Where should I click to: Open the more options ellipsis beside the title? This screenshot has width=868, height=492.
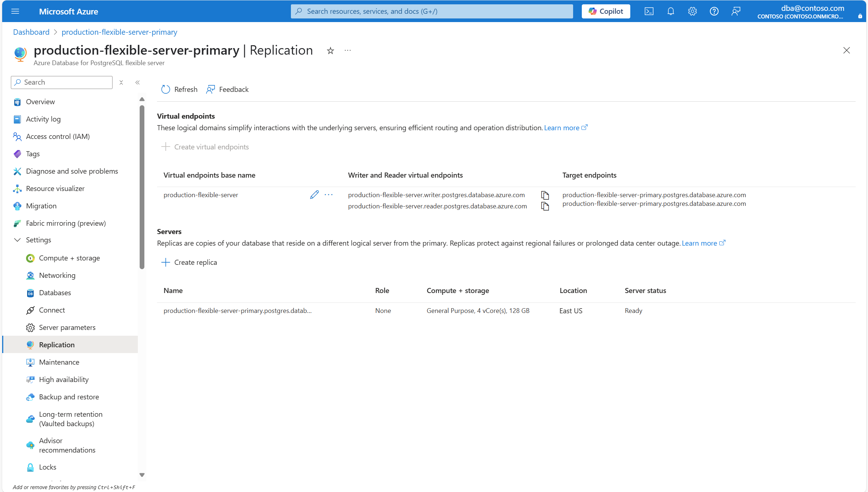[x=347, y=51]
